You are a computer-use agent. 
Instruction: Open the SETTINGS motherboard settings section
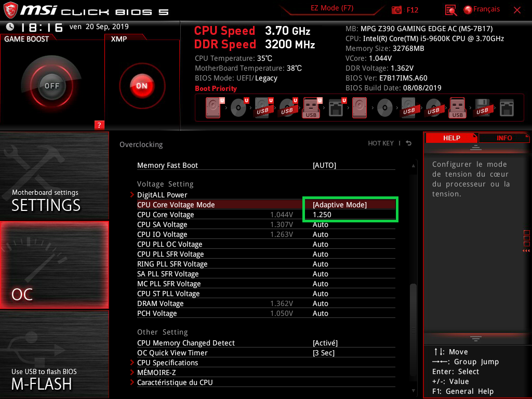coord(54,176)
